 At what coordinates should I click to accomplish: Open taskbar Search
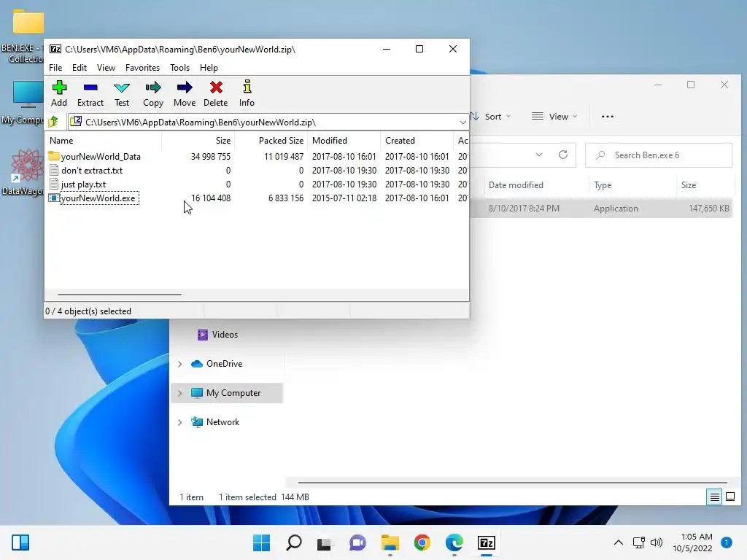click(294, 542)
